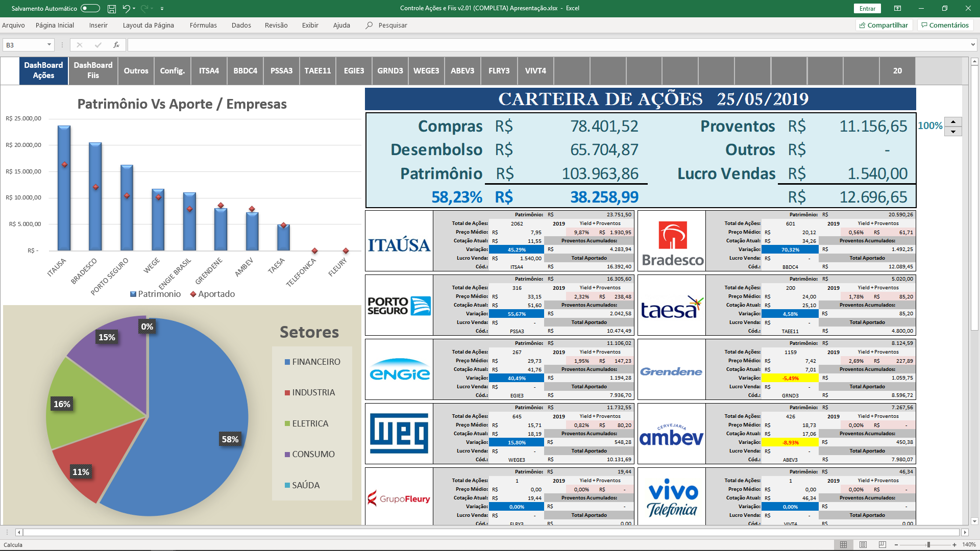Click the Engie logo
The image size is (980, 551).
click(x=400, y=370)
